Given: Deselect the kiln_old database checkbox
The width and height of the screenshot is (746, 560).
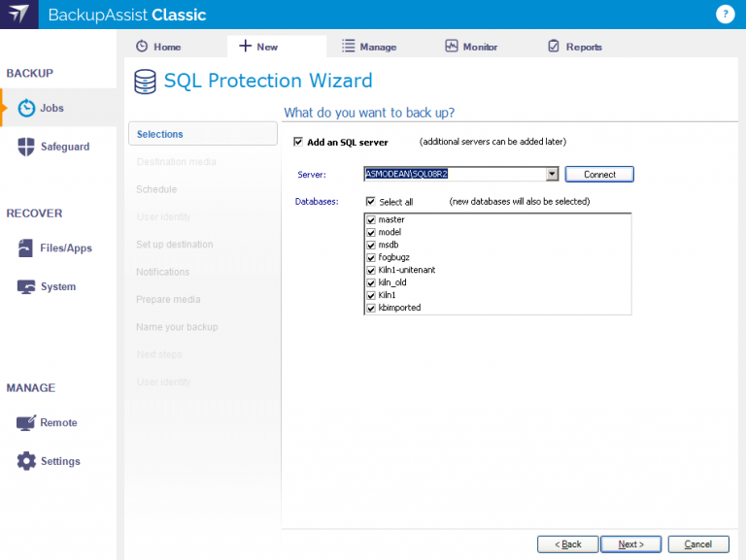Looking at the screenshot, I should coord(371,282).
